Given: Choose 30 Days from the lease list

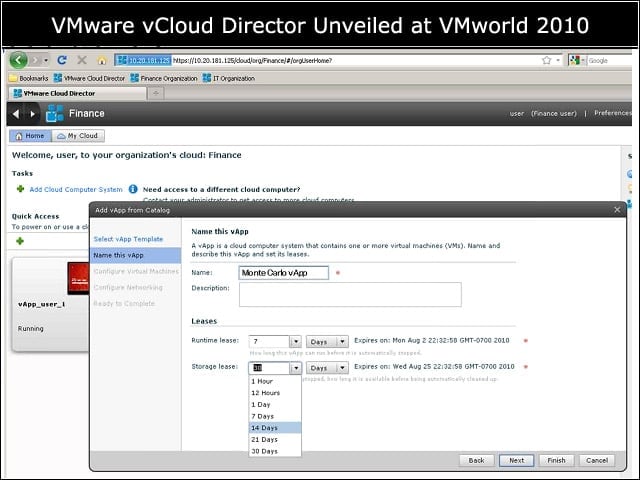Looking at the screenshot, I should [275, 451].
